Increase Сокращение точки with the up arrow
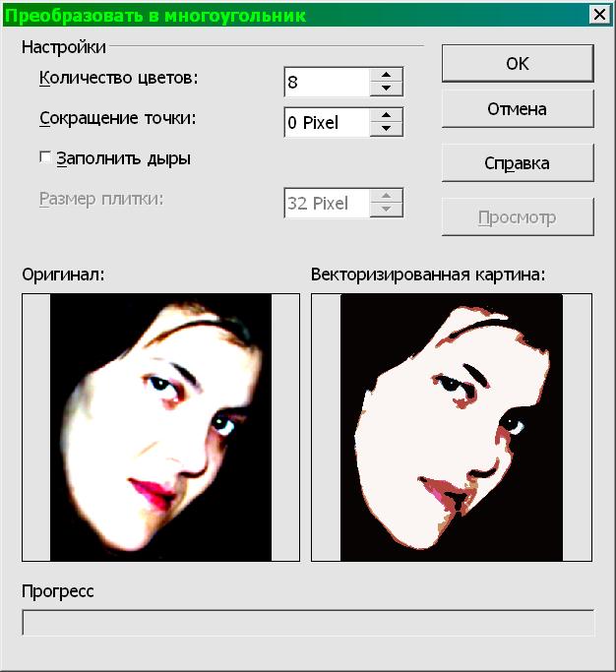 tap(387, 116)
